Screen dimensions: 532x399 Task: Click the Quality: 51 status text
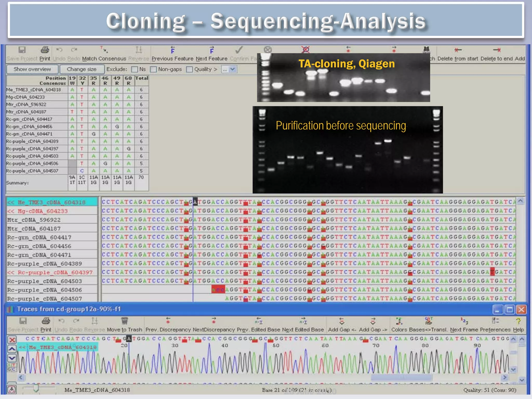click(x=489, y=390)
